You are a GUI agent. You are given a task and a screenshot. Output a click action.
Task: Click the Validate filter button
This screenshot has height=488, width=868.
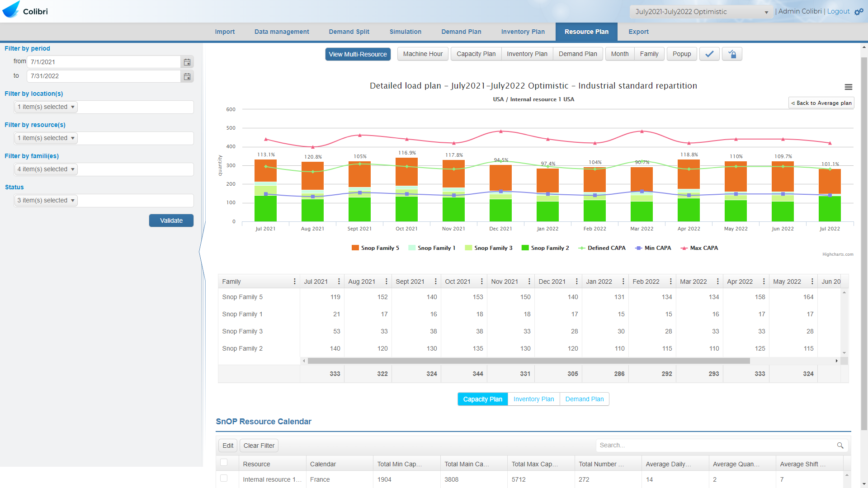click(171, 221)
